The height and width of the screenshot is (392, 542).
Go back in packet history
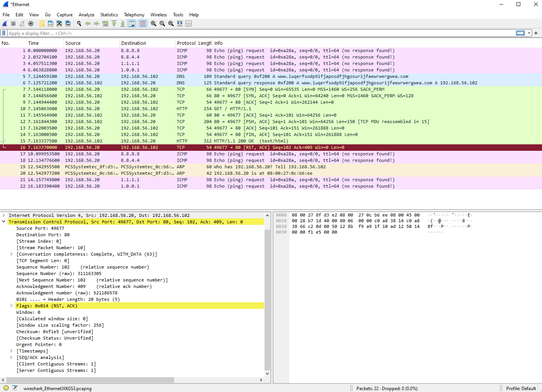pos(88,24)
